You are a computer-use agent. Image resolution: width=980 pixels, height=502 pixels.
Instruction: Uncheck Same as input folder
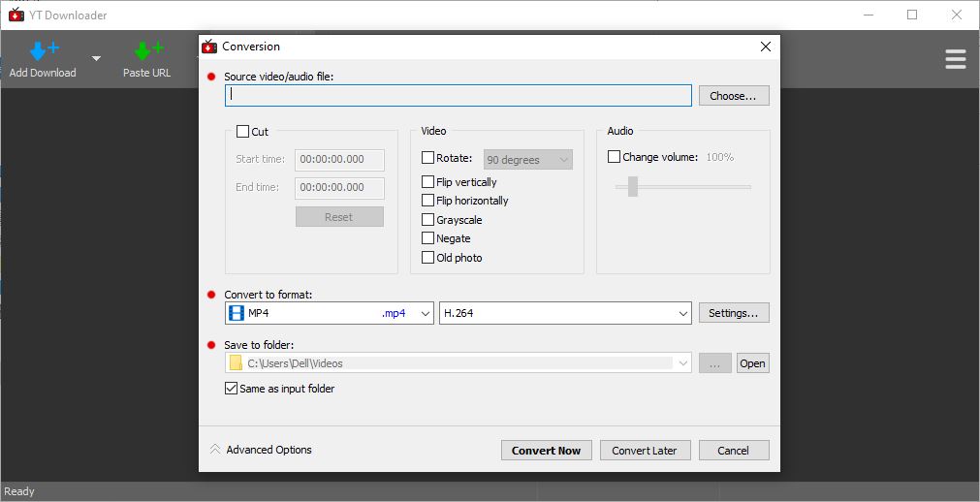231,389
